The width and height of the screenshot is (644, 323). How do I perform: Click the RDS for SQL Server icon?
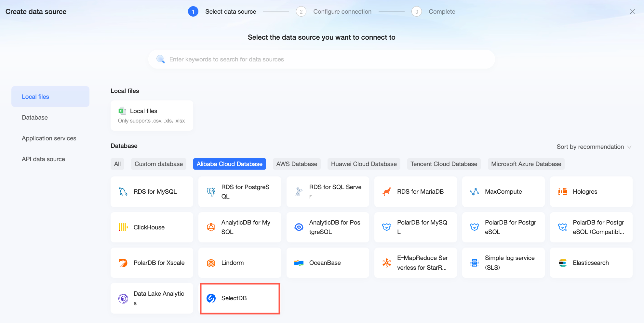coord(299,192)
